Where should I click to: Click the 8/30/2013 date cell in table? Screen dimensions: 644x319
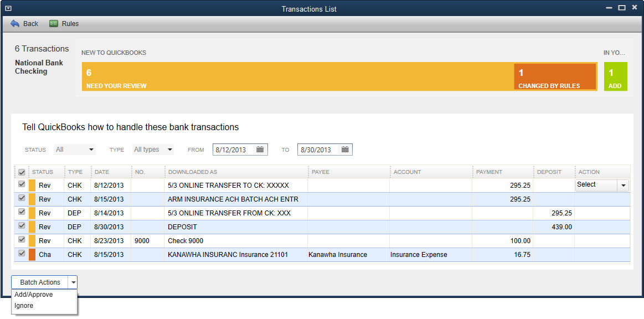(111, 227)
